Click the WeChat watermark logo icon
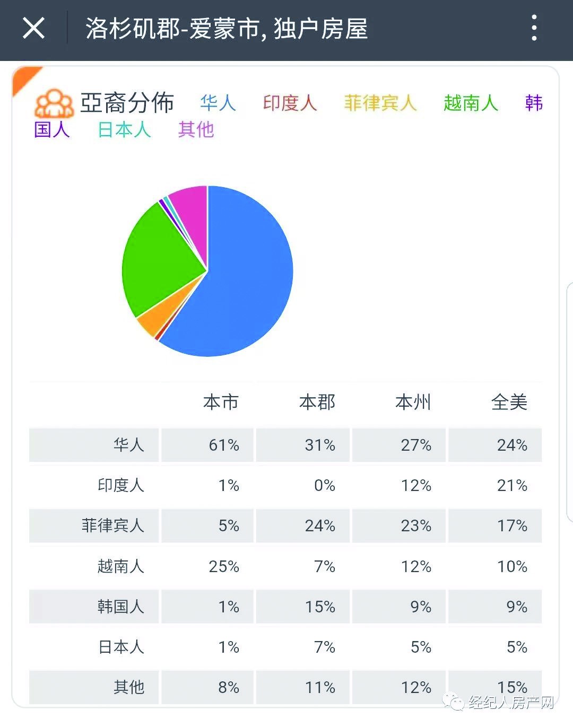The height and width of the screenshot is (728, 573). pyautogui.click(x=455, y=703)
